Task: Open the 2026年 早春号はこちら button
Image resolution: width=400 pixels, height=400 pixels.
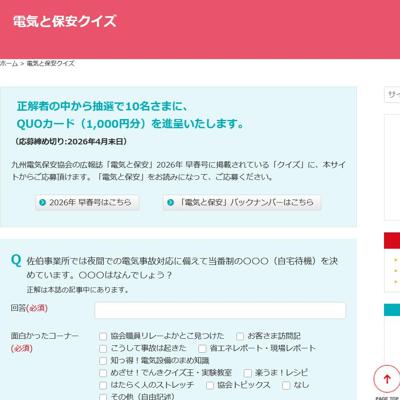Action: point(87,202)
